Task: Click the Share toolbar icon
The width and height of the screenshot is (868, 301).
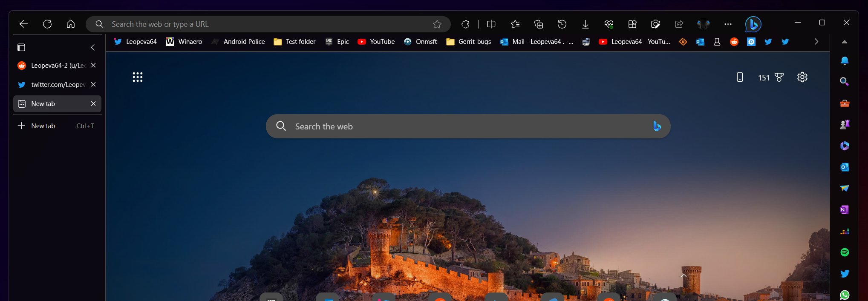Action: tap(679, 24)
